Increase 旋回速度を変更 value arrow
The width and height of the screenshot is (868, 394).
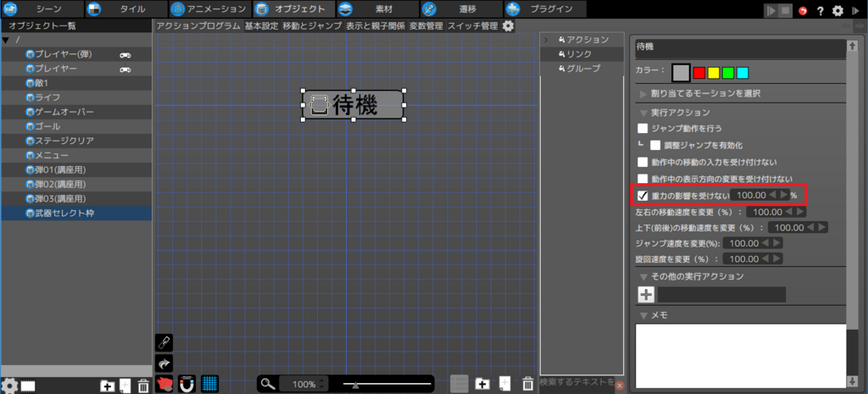pyautogui.click(x=776, y=259)
